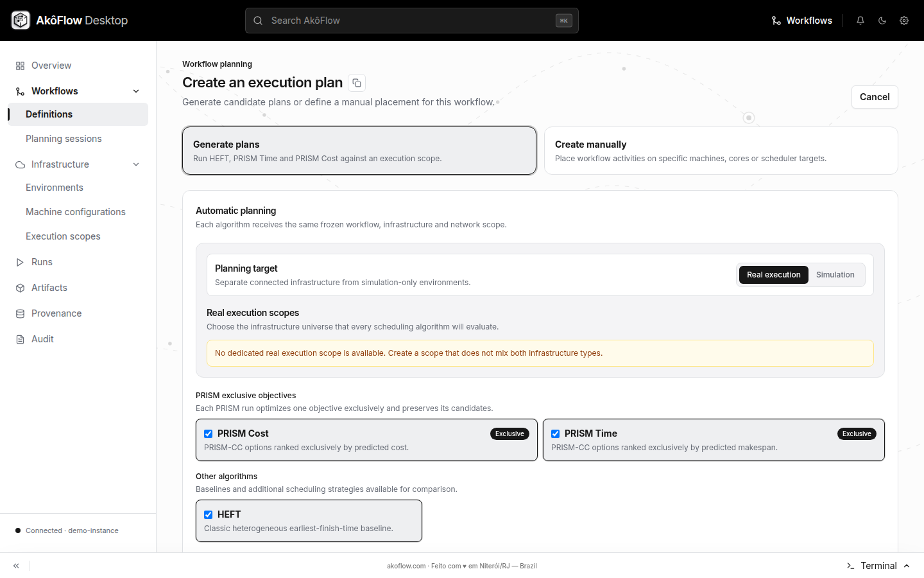Click the Connected demo-instance status
Image resolution: width=924 pixels, height=578 pixels.
click(67, 530)
